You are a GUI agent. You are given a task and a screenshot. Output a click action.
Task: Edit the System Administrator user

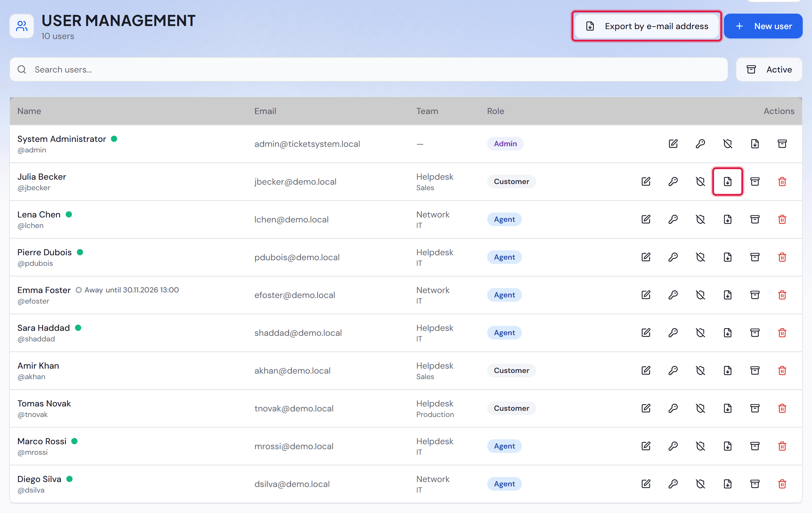tap(673, 144)
